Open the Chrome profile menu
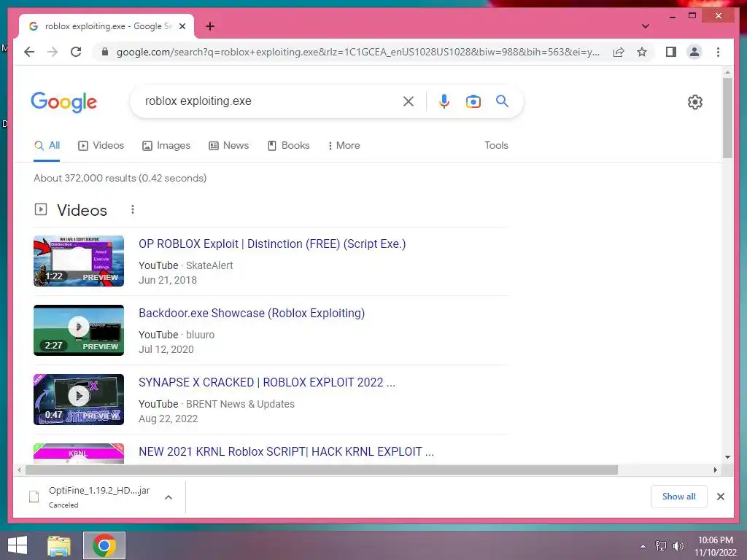 coord(694,52)
